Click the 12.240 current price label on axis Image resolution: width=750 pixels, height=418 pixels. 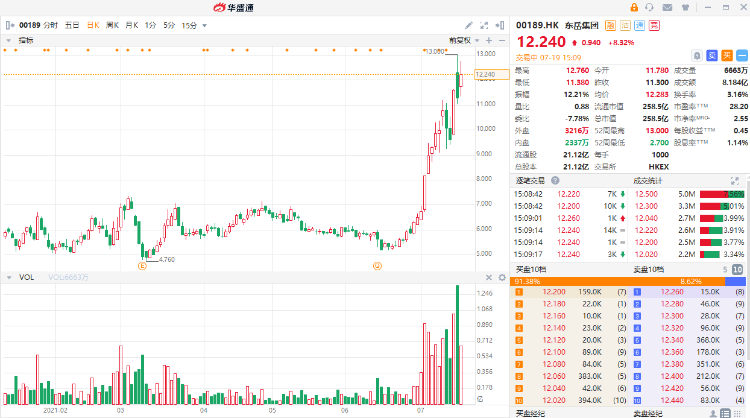(x=491, y=74)
